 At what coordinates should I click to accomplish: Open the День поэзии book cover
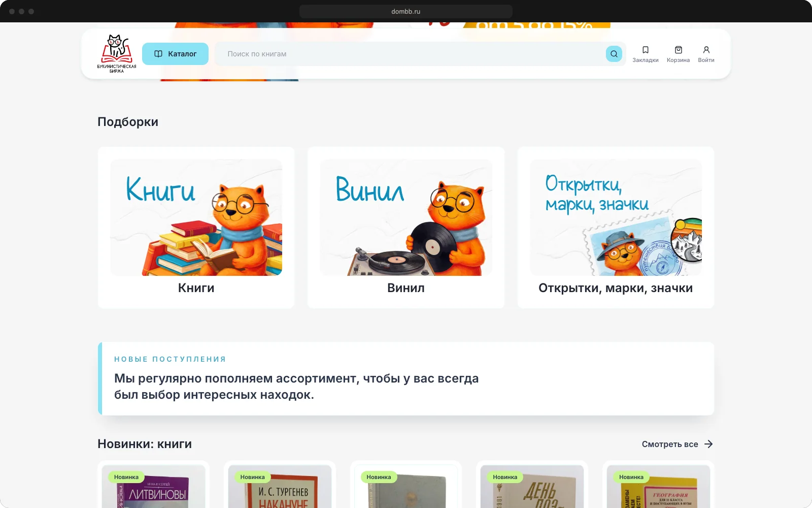pos(532,487)
